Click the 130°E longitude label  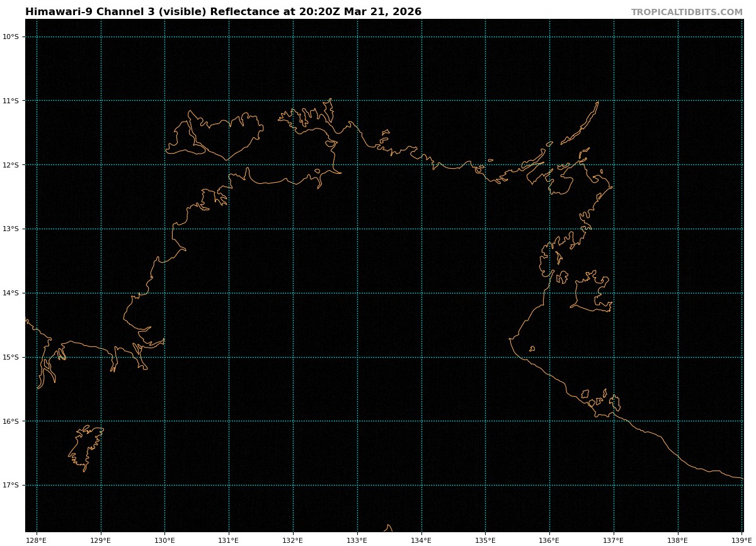coord(164,540)
